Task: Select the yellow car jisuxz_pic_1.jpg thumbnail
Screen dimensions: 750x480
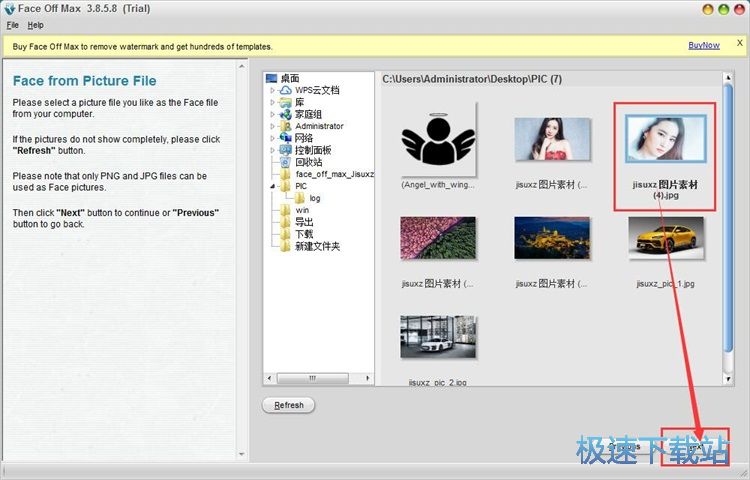Action: pos(666,238)
